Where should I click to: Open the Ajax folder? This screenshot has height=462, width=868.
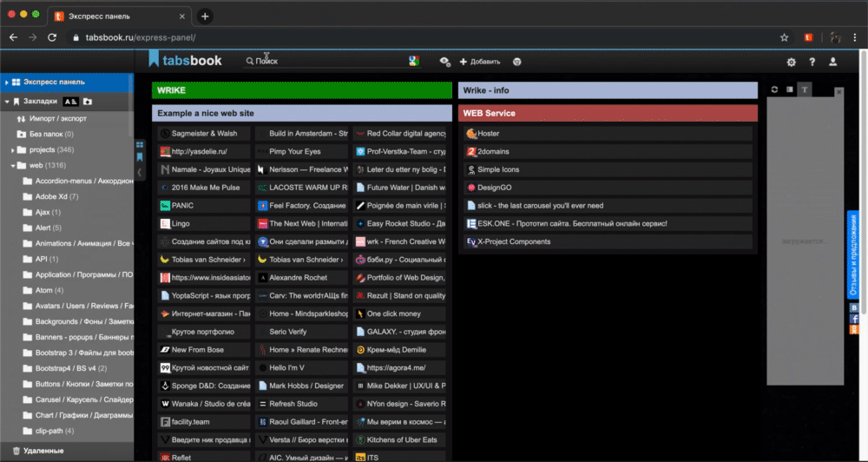[48, 212]
